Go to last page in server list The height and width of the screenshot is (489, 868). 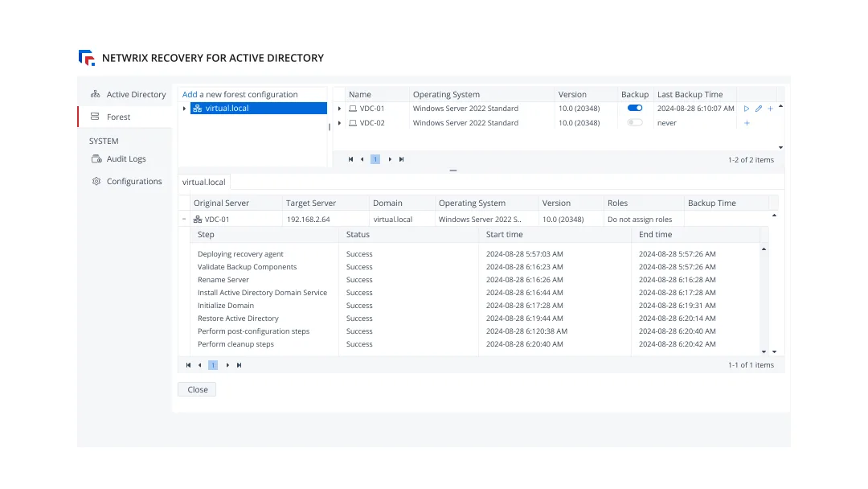pyautogui.click(x=401, y=159)
